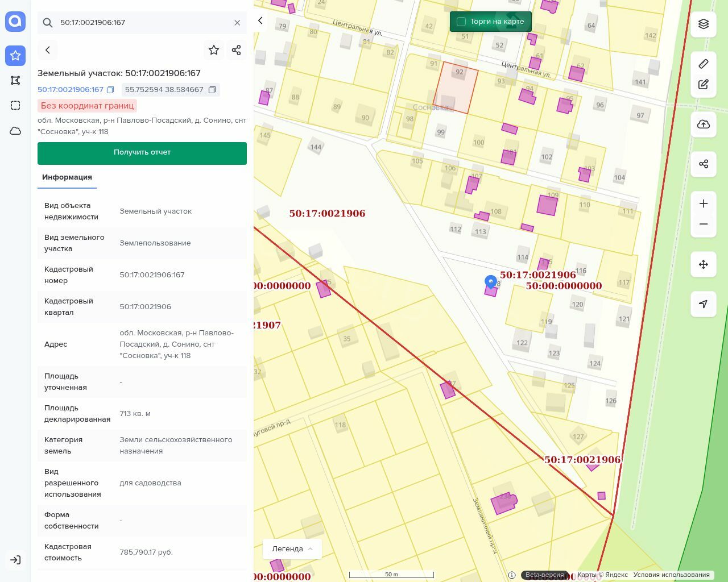Click the search input with cadastral number
This screenshot has width=728, height=582.
click(142, 23)
